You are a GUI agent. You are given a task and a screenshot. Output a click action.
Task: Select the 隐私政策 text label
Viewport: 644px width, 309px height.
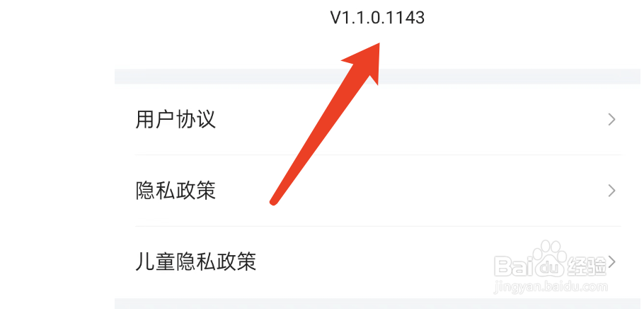pyautogui.click(x=176, y=191)
